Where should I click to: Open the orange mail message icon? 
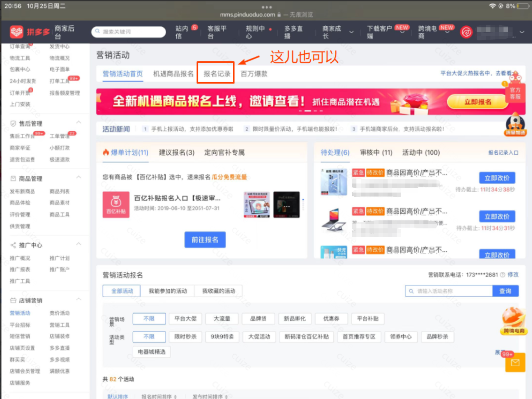515,363
